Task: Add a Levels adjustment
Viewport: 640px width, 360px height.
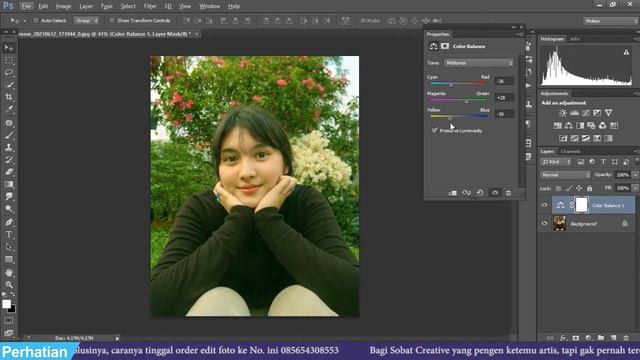Action: [x=574, y=113]
